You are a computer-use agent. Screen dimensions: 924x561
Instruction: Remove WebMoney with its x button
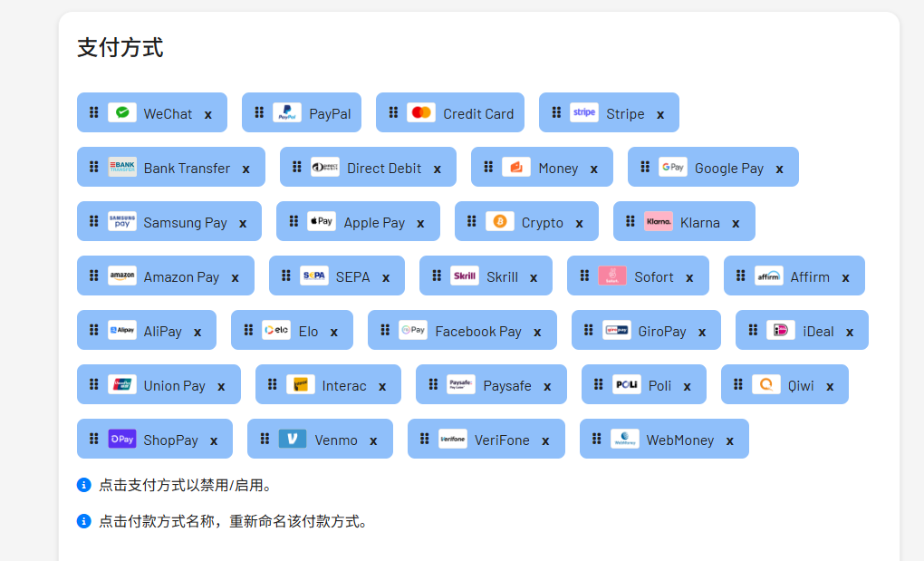coord(730,440)
